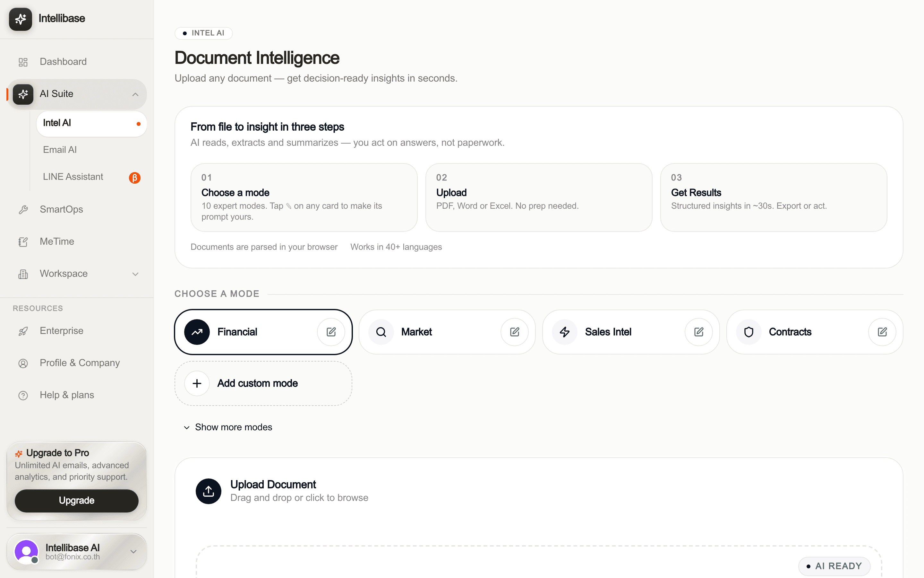Click the Intellibase AI account avatar
924x578 pixels.
point(26,552)
